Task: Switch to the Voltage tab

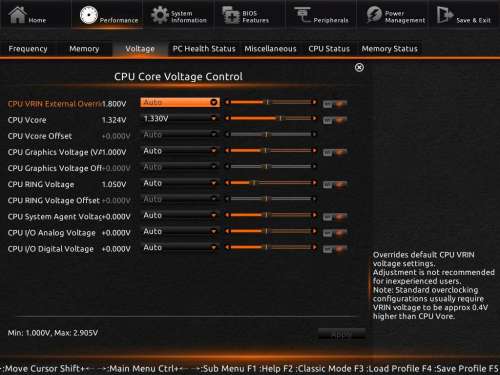Action: tap(140, 49)
